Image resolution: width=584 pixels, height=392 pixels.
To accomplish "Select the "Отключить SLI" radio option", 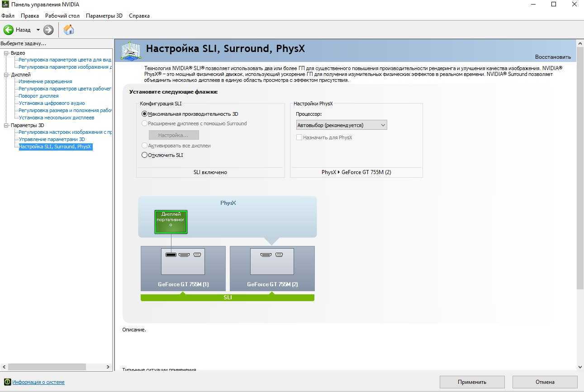I will click(145, 155).
